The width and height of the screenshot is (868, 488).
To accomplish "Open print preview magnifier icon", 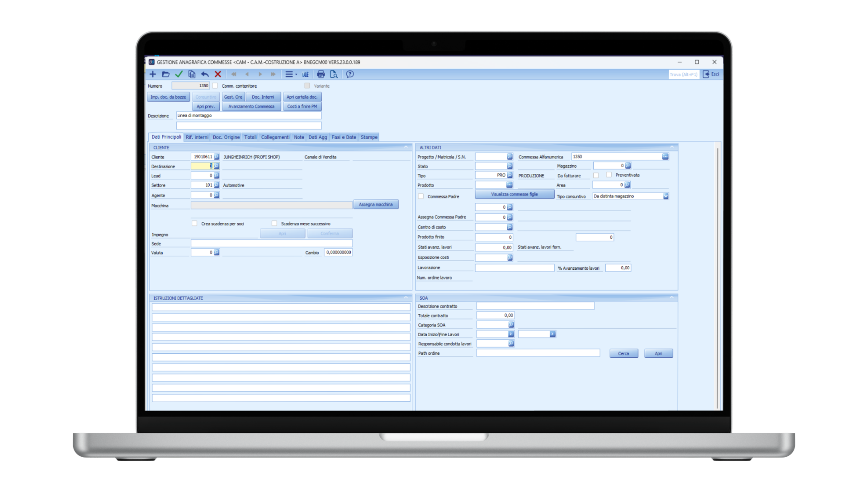I will [x=334, y=74].
